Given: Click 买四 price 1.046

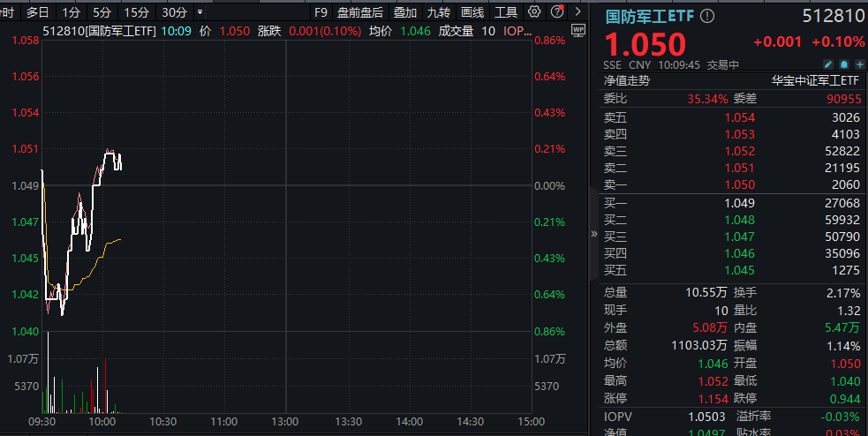Looking at the screenshot, I should click(740, 253).
